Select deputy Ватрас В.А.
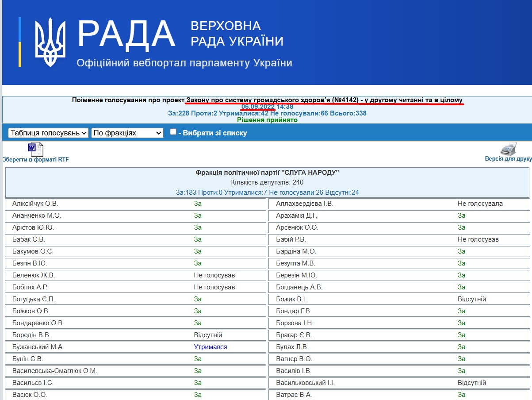The height and width of the screenshot is (400, 532). coord(294,395)
